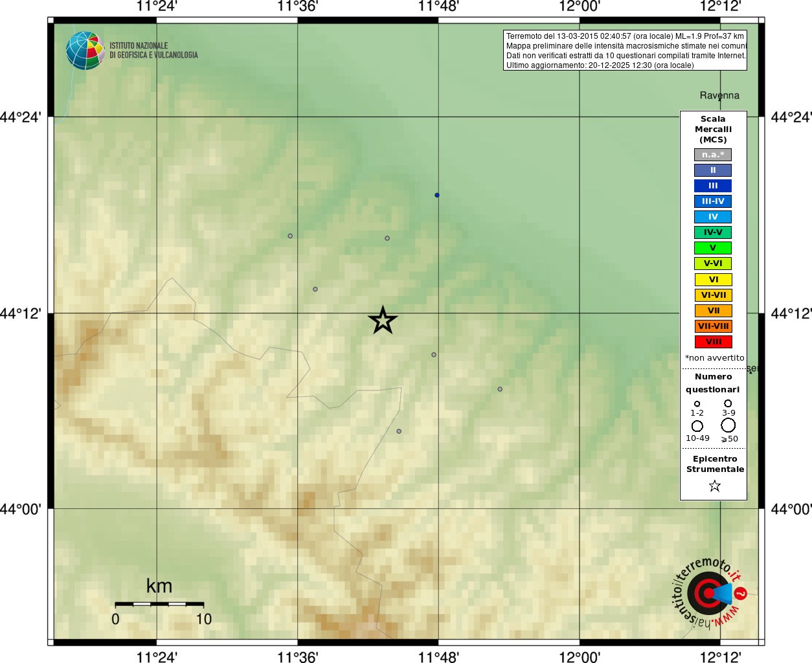Click the 10-49 questionnaires circle symbol
The image size is (812, 663).
697,426
